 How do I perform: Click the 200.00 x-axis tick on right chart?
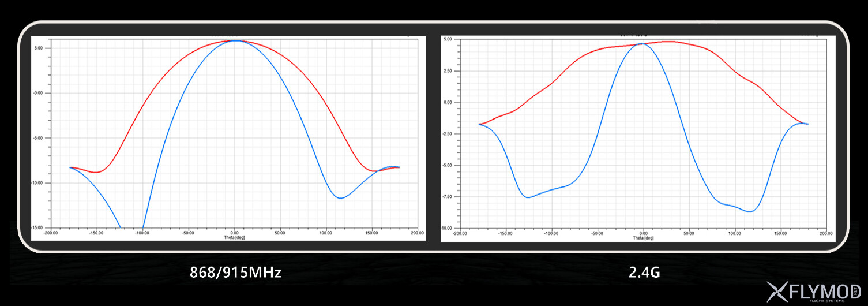(826, 234)
